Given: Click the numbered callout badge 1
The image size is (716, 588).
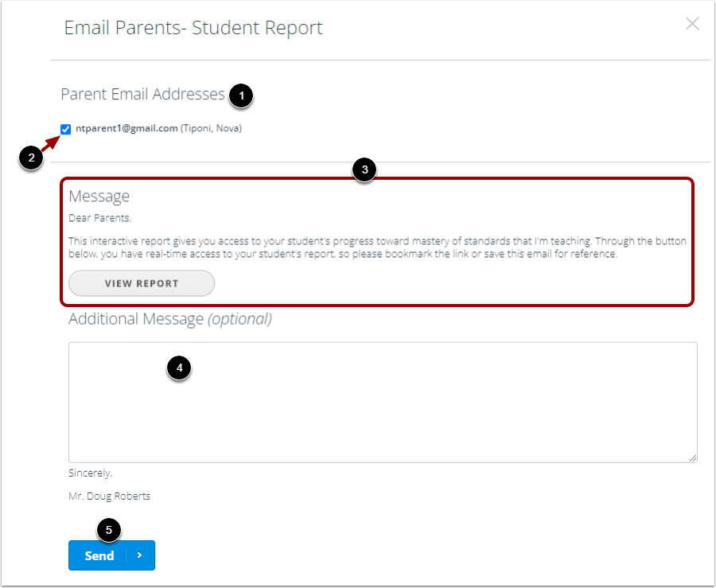Looking at the screenshot, I should coord(243,95).
